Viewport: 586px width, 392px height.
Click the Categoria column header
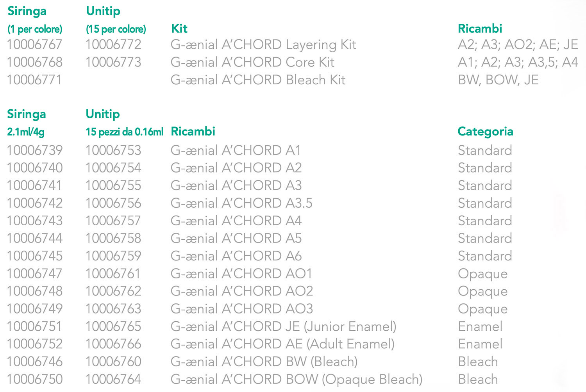485,132
